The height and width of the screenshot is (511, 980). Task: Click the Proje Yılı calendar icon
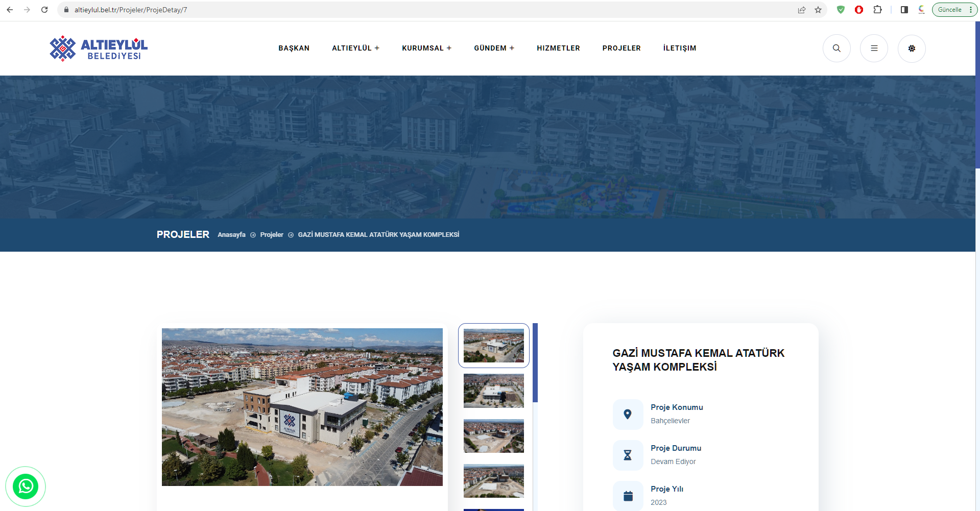628,496
